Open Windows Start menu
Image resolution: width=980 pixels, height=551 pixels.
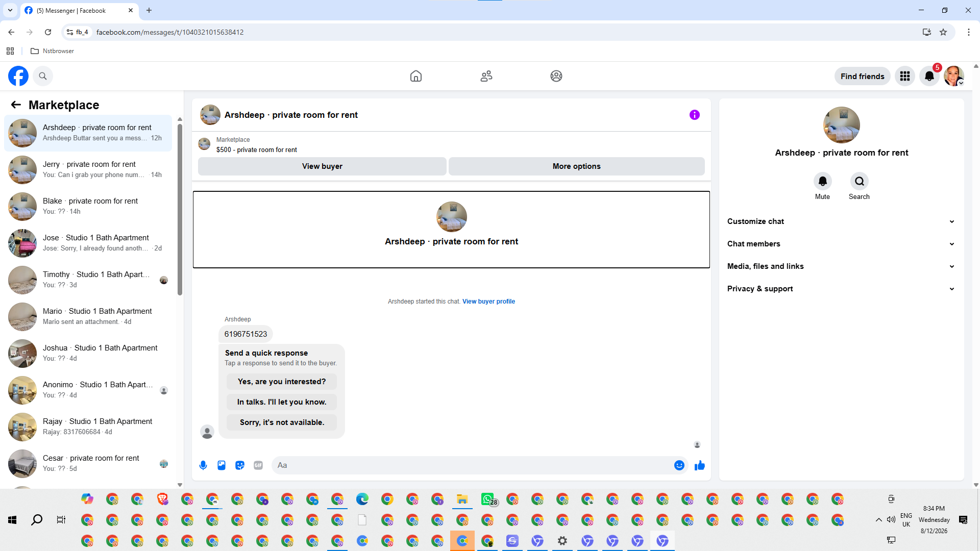(x=12, y=520)
